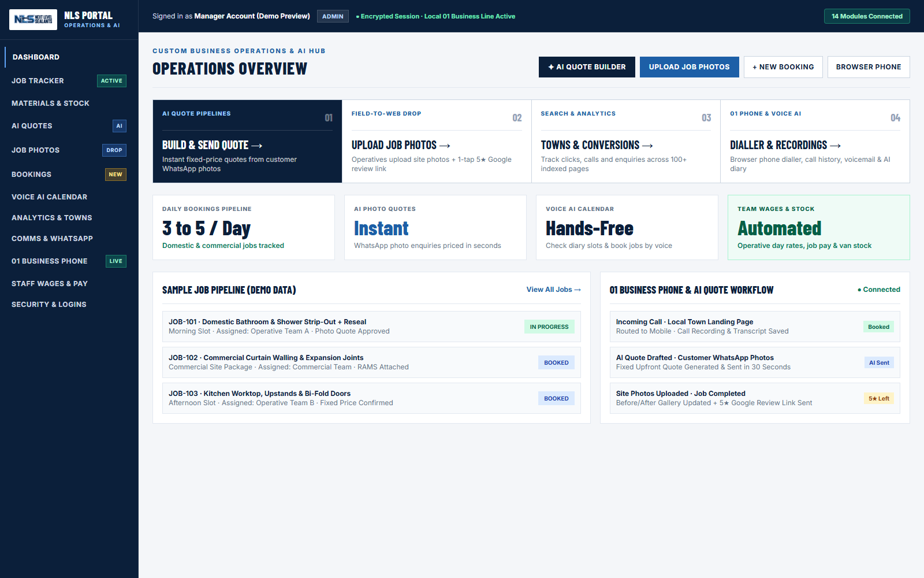Select the Daily Bookings Pipeline stat card
The width and height of the screenshot is (924, 578).
coord(244,228)
